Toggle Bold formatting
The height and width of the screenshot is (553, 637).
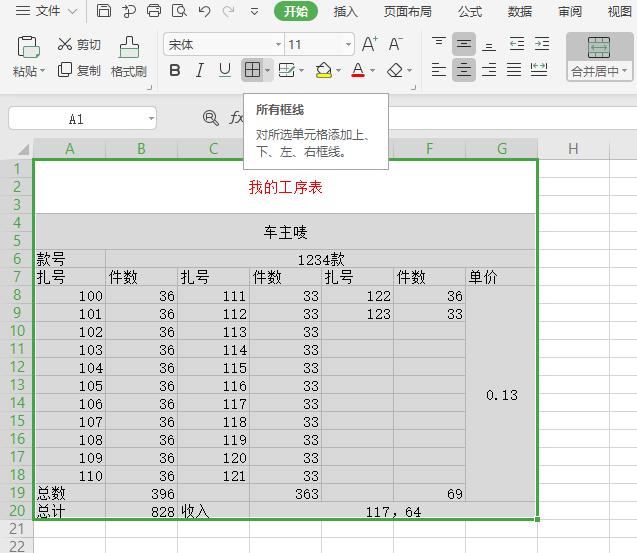coord(175,70)
